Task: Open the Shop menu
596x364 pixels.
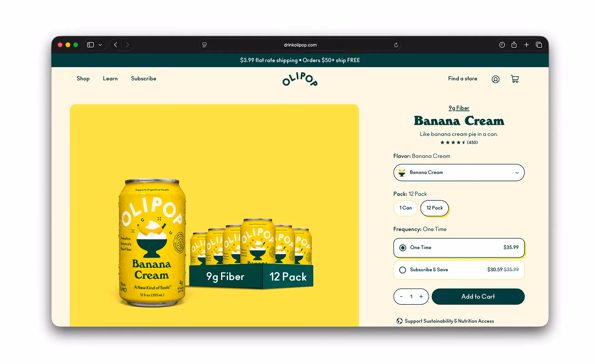Action: click(x=83, y=79)
